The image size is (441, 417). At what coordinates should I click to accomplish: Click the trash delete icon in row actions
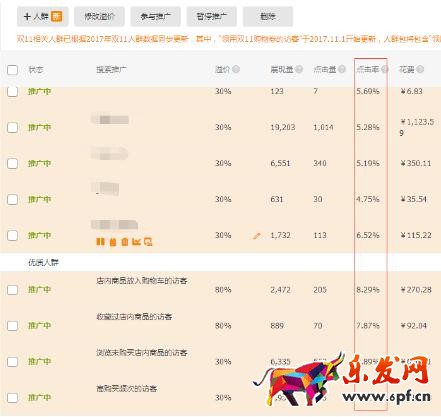click(x=125, y=242)
